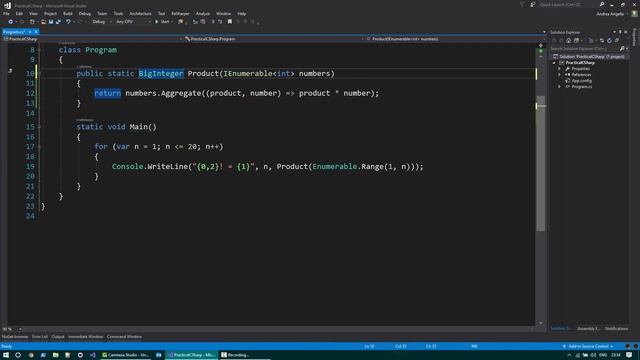
Task: Open the Debug menu
Action: (x=84, y=13)
